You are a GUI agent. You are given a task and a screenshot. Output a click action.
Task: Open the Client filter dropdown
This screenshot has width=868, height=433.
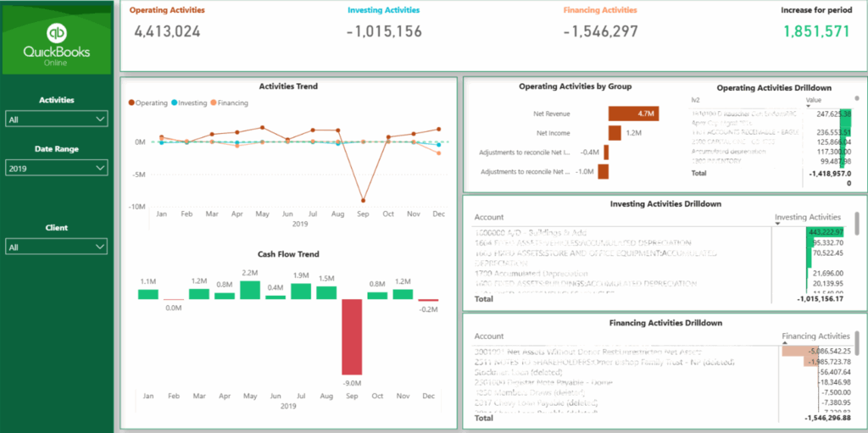click(x=57, y=247)
